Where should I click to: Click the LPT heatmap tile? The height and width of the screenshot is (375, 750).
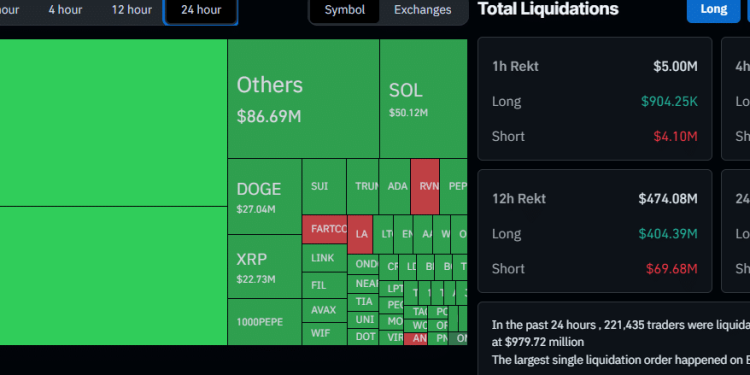[391, 288]
